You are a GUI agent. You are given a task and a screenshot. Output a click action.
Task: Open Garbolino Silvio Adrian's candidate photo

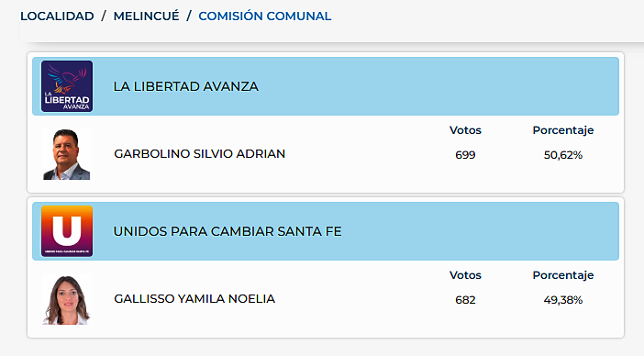(67, 154)
